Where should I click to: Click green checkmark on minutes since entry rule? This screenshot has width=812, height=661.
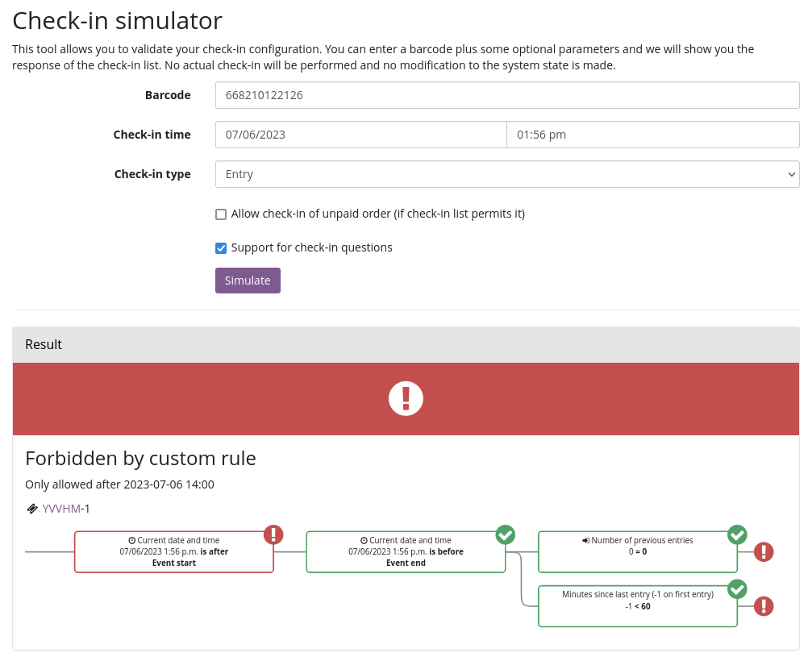(737, 589)
